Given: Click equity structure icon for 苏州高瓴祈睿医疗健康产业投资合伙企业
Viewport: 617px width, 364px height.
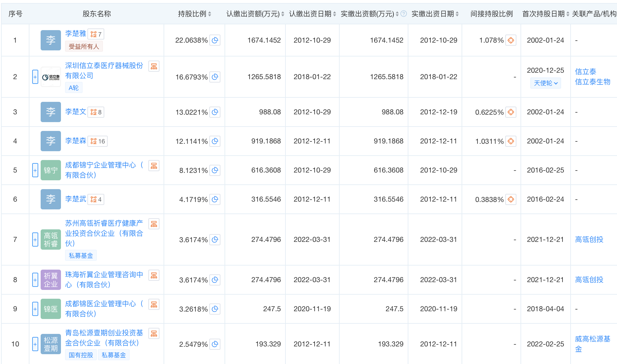Looking at the screenshot, I should coord(154,224).
